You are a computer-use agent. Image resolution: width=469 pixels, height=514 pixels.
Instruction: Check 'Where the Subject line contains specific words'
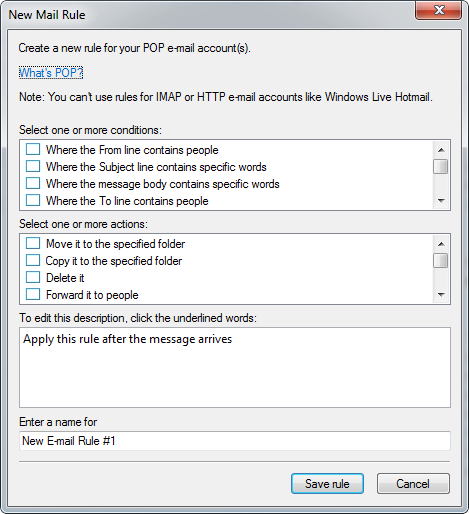click(x=33, y=166)
